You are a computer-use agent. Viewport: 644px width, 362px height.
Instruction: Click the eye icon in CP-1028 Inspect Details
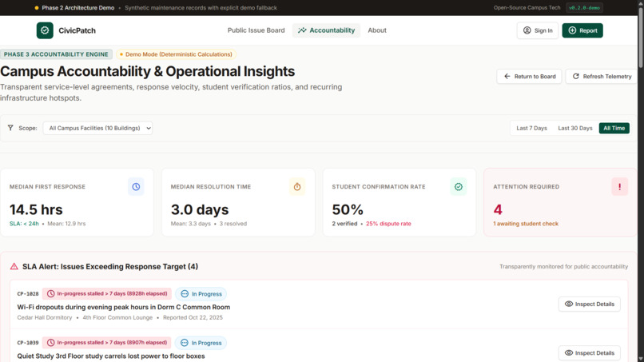coord(569,304)
